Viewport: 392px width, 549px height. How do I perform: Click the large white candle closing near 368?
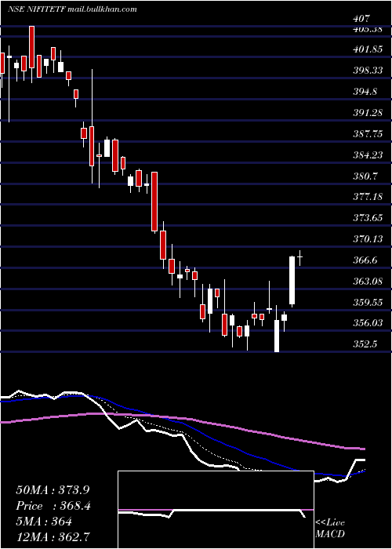pos(292,280)
